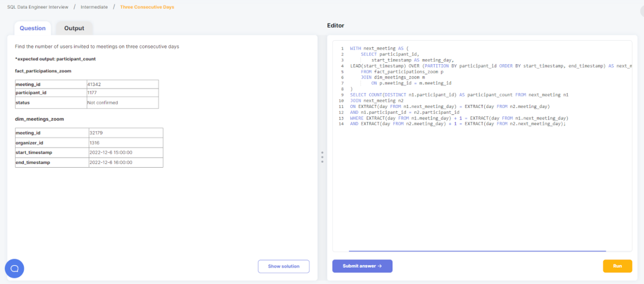This screenshot has height=284, width=644.
Task: Click the Three Consecutive Days breadcrumb
Action: 148,7
